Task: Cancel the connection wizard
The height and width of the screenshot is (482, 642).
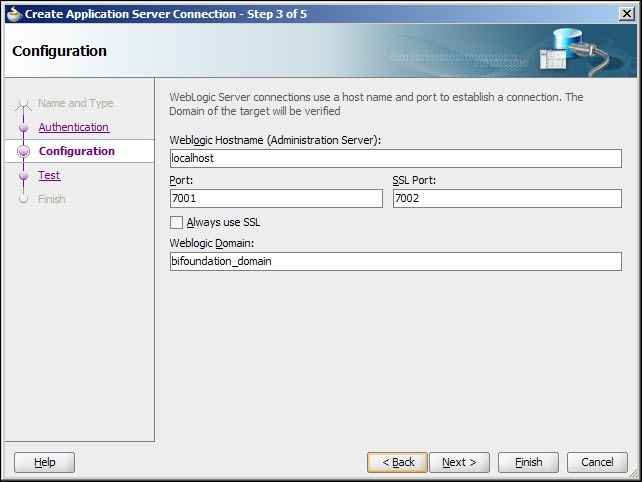Action: click(597, 462)
